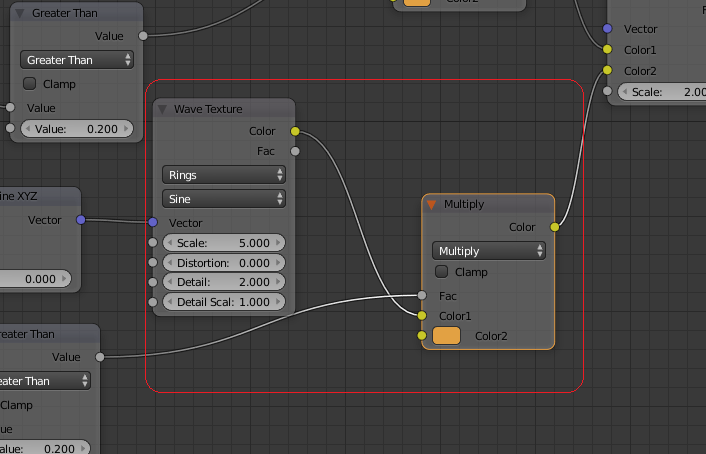Click top Greater Than Value 0.200 field

click(77, 129)
